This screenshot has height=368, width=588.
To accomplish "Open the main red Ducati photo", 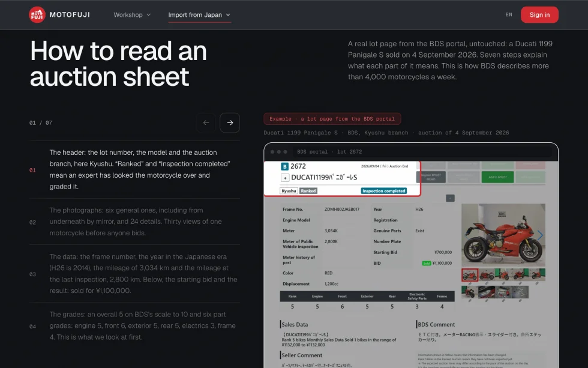I will [x=503, y=235].
